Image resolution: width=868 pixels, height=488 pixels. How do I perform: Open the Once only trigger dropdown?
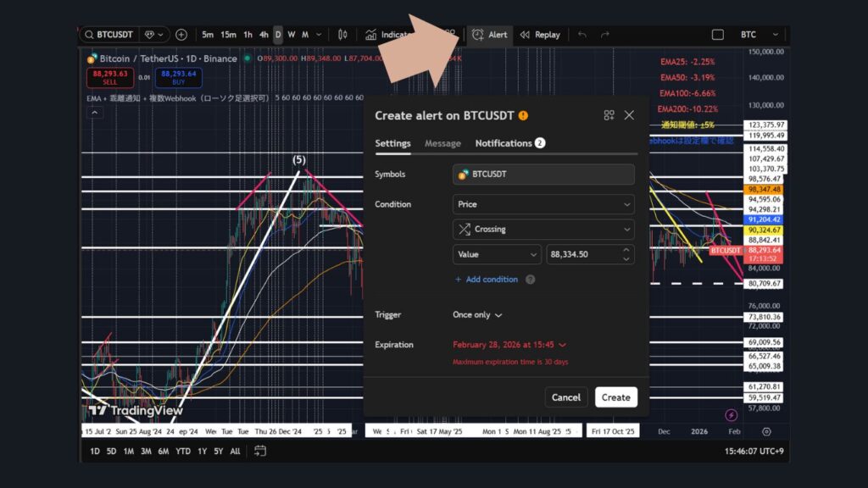click(477, 315)
